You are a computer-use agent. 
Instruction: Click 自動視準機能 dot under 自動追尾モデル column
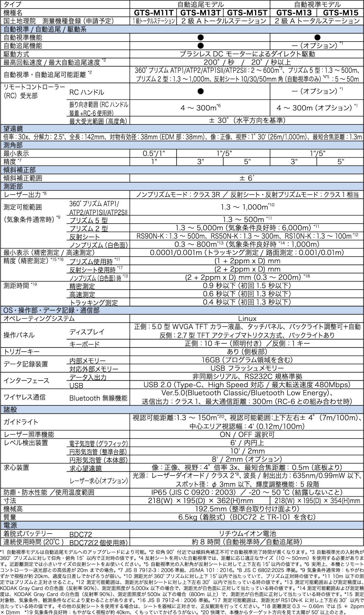(200, 37)
